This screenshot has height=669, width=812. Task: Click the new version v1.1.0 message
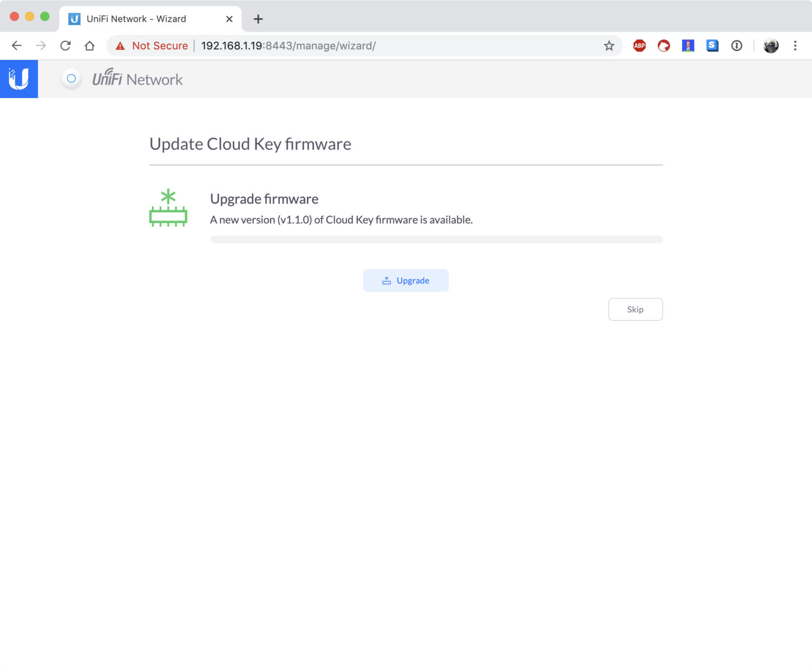[x=341, y=220]
